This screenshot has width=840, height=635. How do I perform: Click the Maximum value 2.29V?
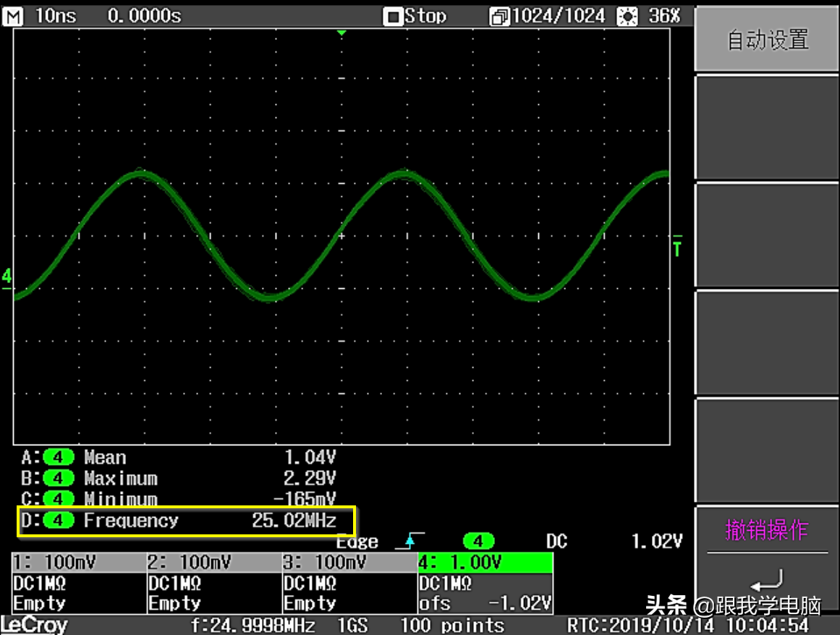(x=310, y=478)
